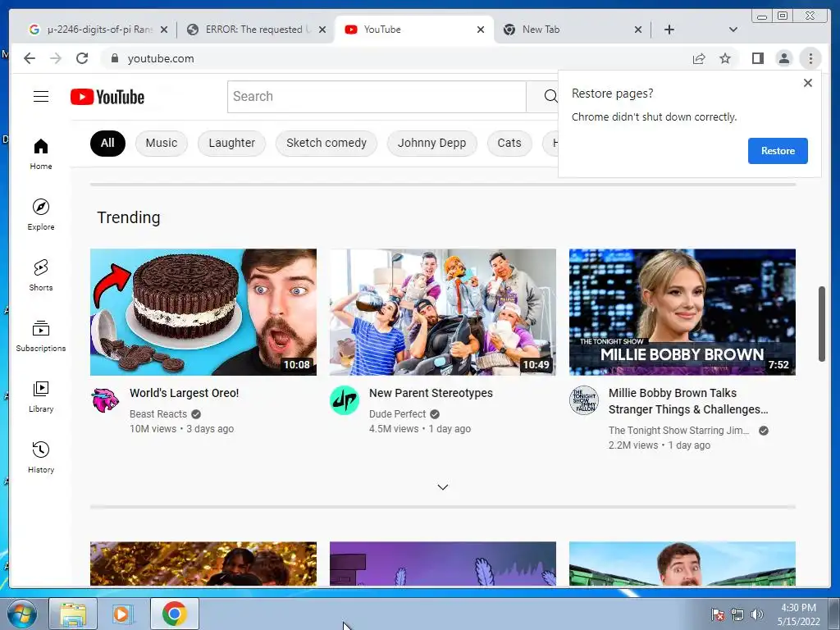This screenshot has height=630, width=840.
Task: Open the YouTube hamburger guide menu
Action: [x=41, y=97]
